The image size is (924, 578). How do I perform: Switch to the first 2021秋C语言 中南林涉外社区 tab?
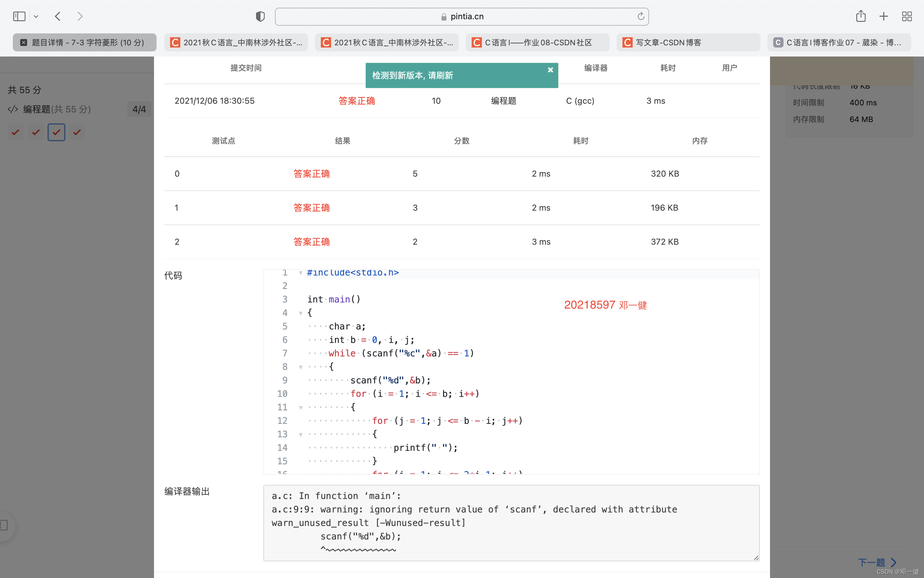pyautogui.click(x=236, y=42)
